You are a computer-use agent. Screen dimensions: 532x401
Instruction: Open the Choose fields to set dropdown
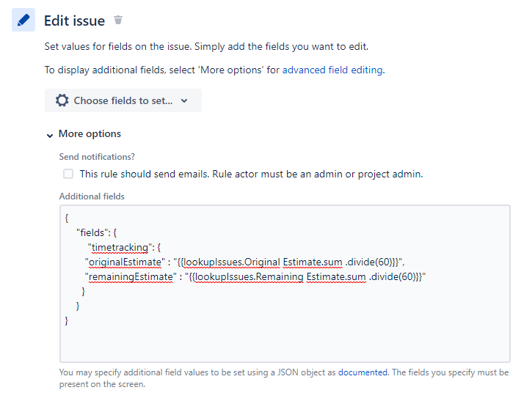[x=123, y=100]
